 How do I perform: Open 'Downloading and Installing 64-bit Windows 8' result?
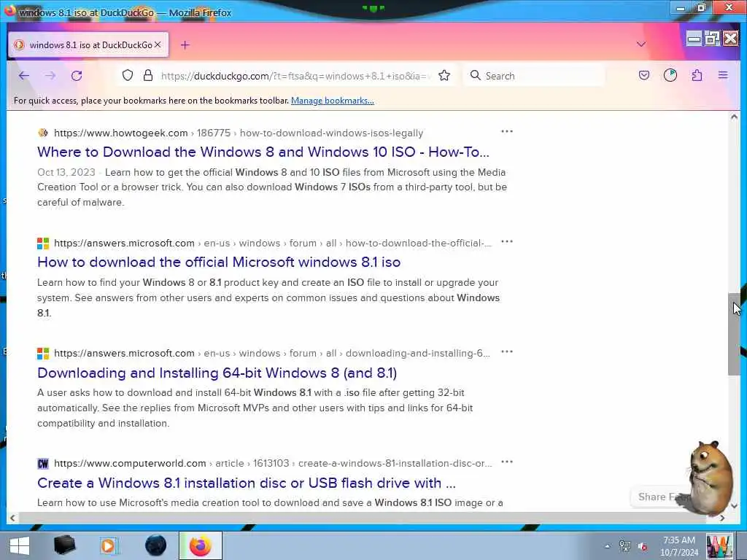click(x=217, y=373)
